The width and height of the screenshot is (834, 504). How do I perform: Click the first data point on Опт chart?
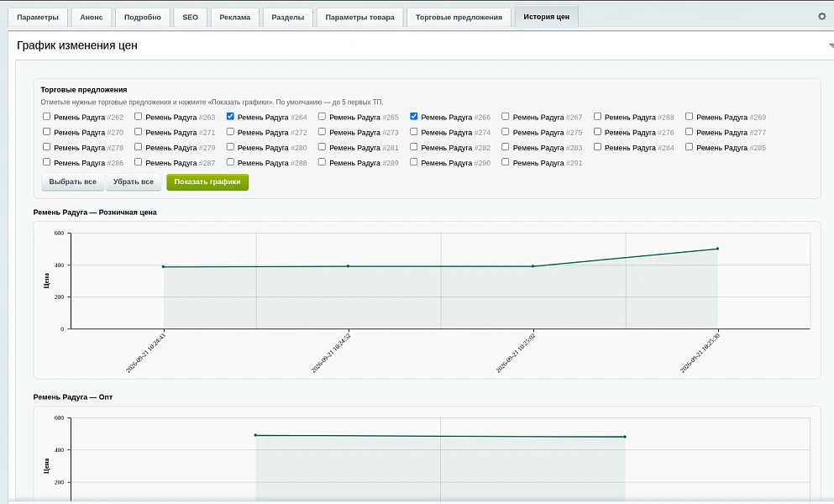(x=255, y=435)
